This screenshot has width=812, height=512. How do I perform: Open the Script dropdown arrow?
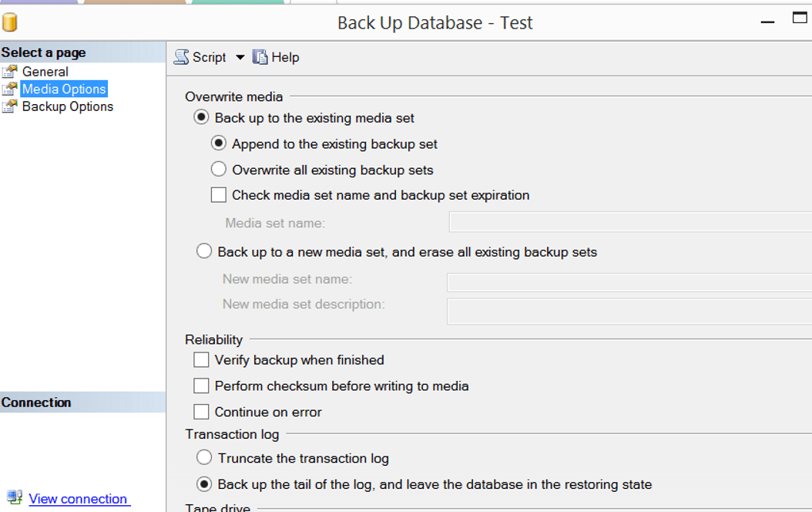[x=240, y=58]
